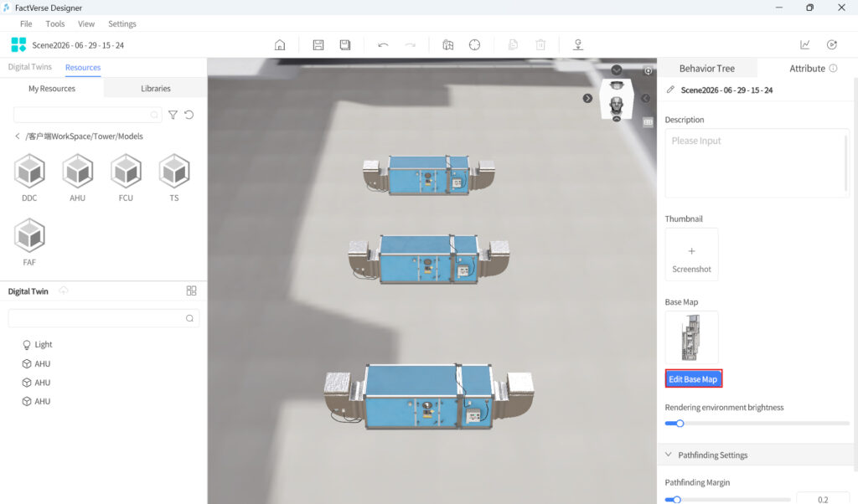
Task: Click the Pathfinding Margin value field 0.2
Action: tap(823, 499)
